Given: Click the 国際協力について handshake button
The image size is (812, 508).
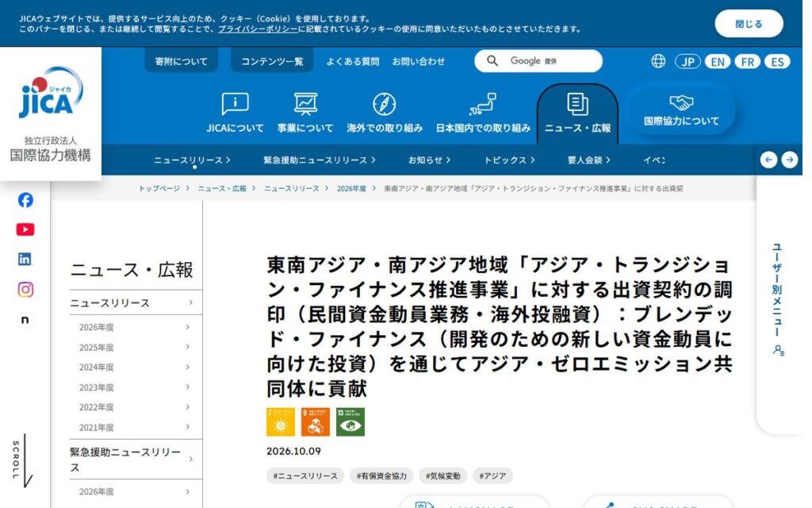Looking at the screenshot, I should click(681, 110).
